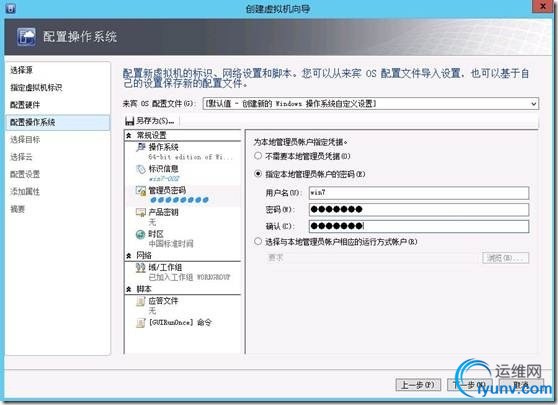Select the 标识信息 tag icon
The height and width of the screenshot is (405, 558).
(141, 169)
